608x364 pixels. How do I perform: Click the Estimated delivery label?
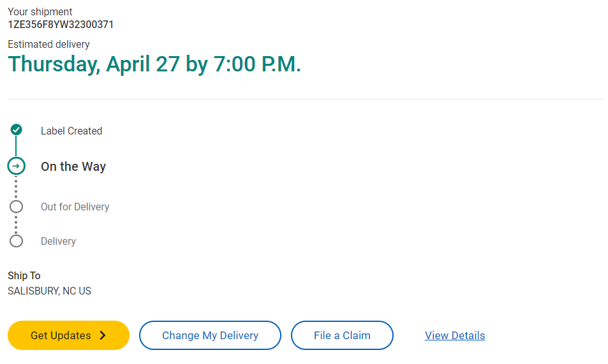[48, 44]
